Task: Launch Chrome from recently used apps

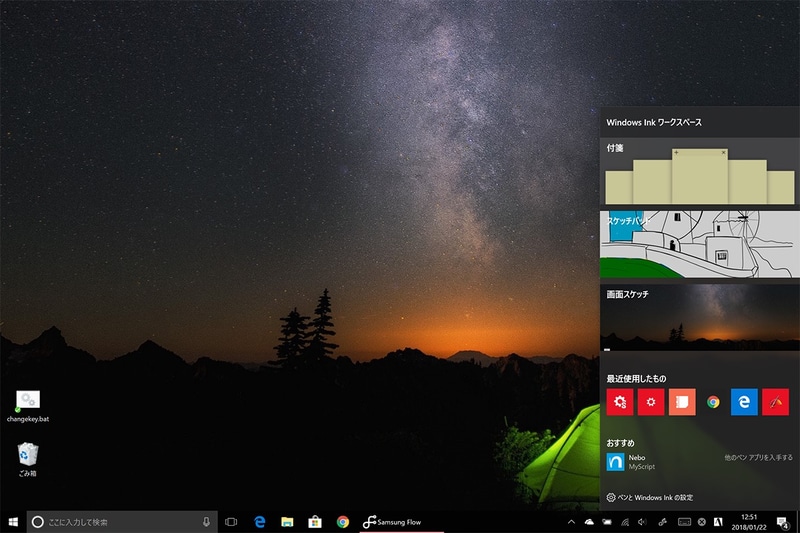Action: pyautogui.click(x=713, y=402)
